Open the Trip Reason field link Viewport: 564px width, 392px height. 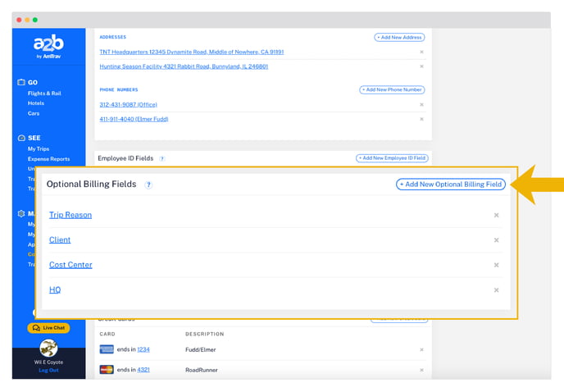(70, 215)
